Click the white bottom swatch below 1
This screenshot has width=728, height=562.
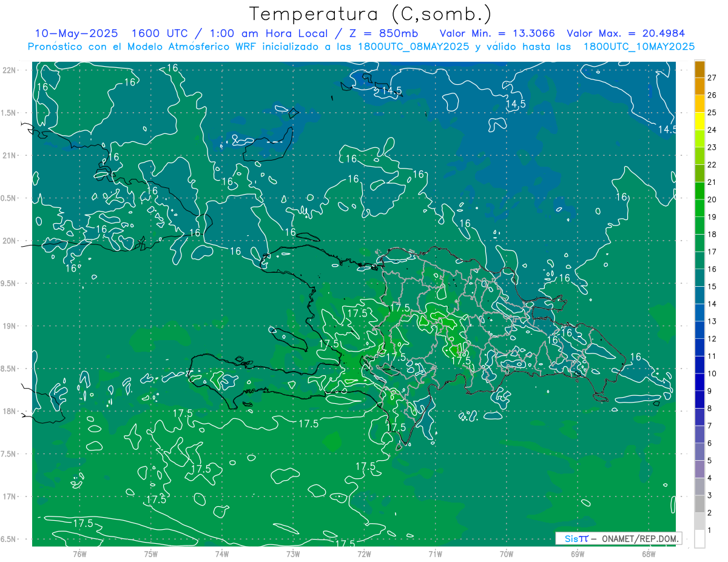(700, 539)
